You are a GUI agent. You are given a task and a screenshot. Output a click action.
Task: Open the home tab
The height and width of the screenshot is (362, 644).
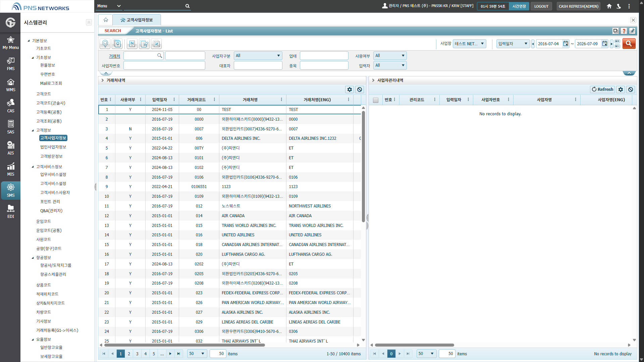click(x=106, y=20)
